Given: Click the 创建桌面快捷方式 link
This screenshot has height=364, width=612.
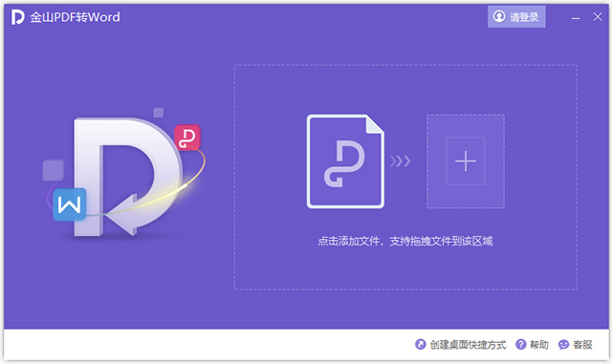Looking at the screenshot, I should 468,345.
